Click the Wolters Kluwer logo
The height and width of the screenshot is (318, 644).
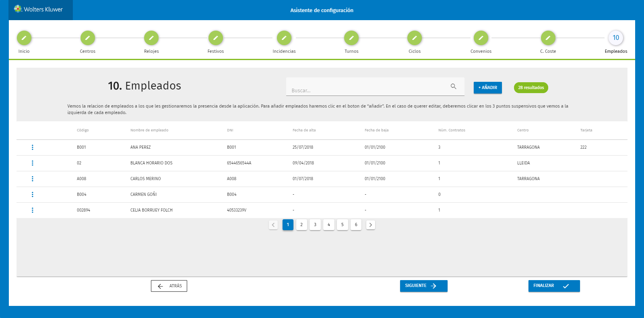39,9
